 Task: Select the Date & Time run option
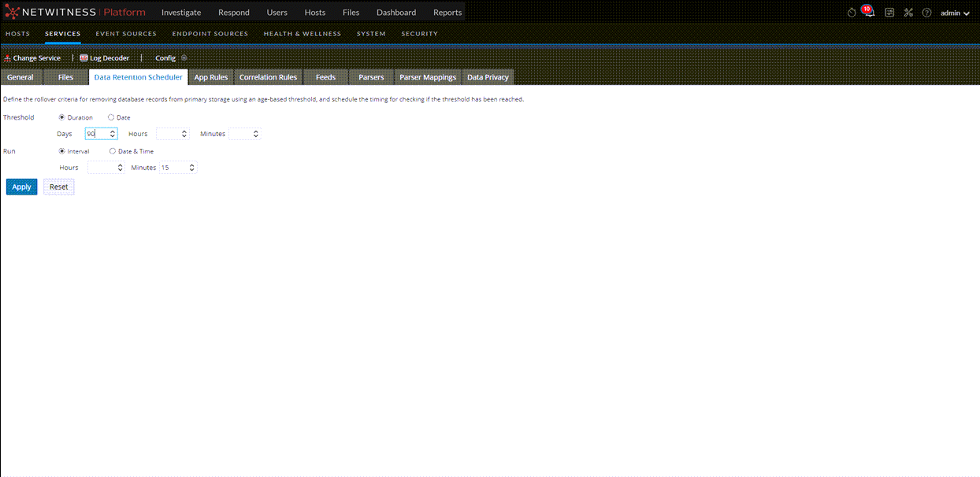pyautogui.click(x=113, y=150)
